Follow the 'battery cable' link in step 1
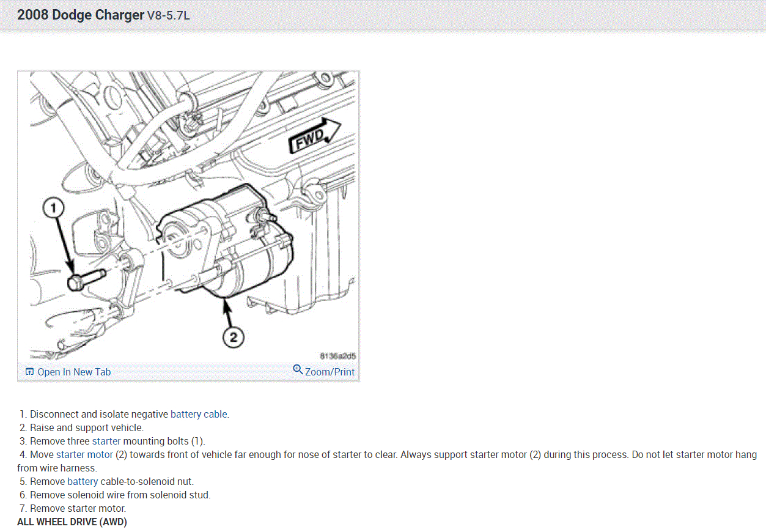The height and width of the screenshot is (532, 766). pyautogui.click(x=199, y=414)
